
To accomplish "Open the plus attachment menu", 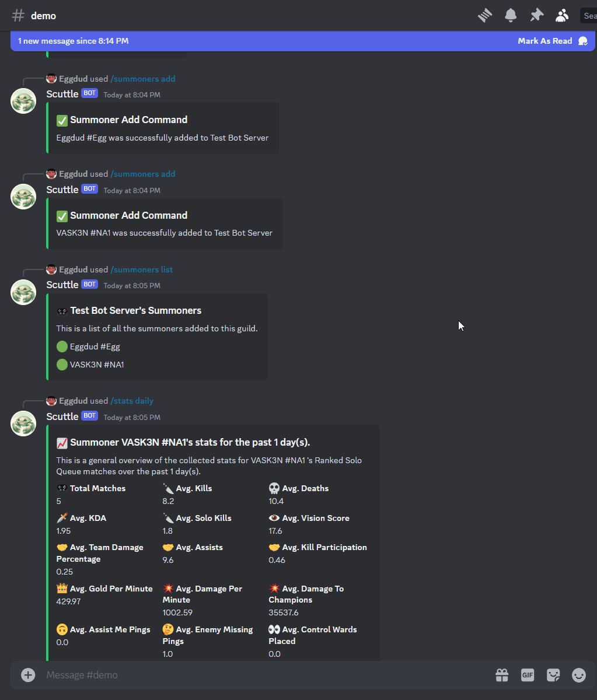I will 28,675.
